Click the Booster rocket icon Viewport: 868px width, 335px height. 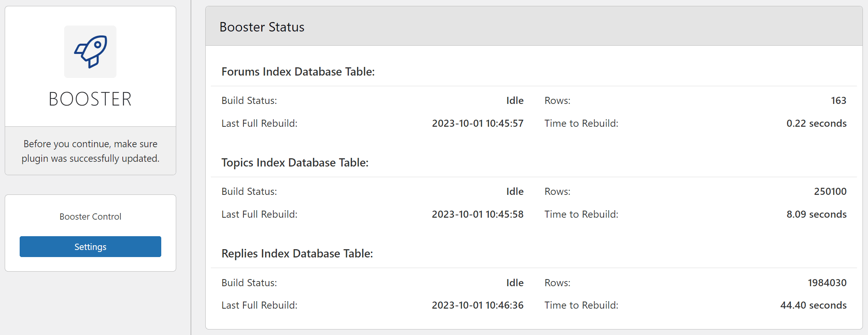(x=90, y=52)
